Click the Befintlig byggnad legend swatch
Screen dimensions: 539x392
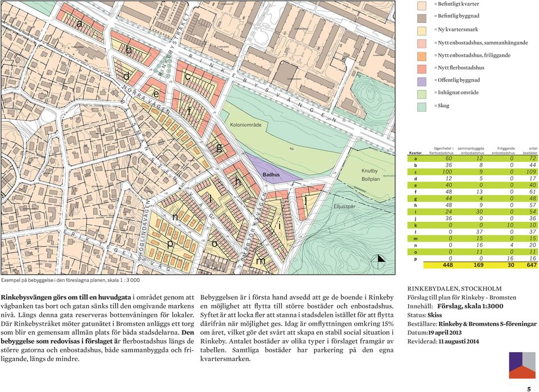pos(422,18)
